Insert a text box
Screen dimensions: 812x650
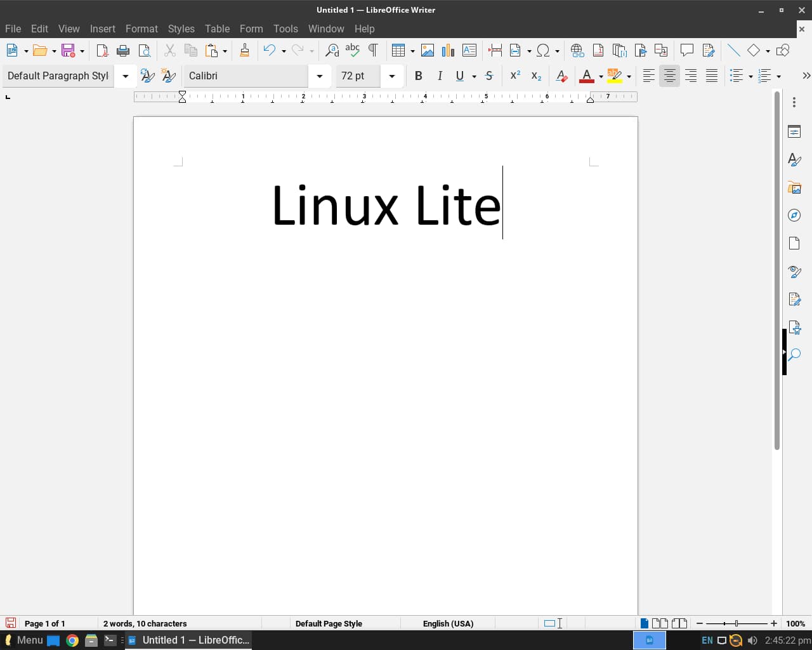click(x=469, y=50)
